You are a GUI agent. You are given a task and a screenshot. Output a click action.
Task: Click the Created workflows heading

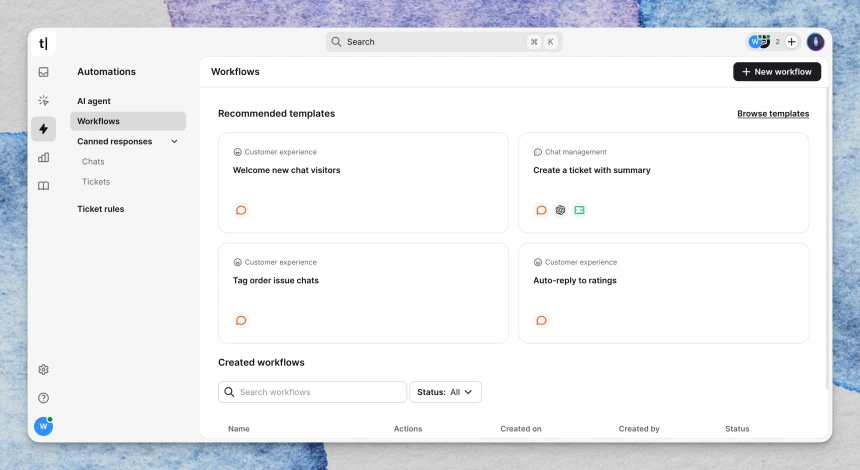click(261, 363)
